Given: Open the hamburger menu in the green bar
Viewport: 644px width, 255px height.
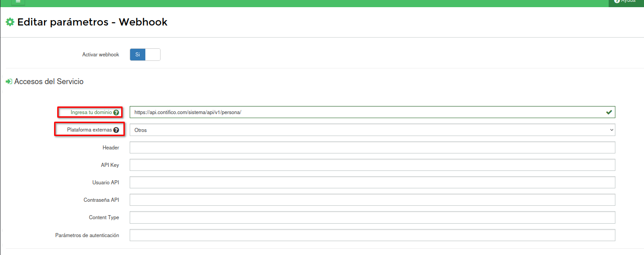Looking at the screenshot, I should (18, 2).
